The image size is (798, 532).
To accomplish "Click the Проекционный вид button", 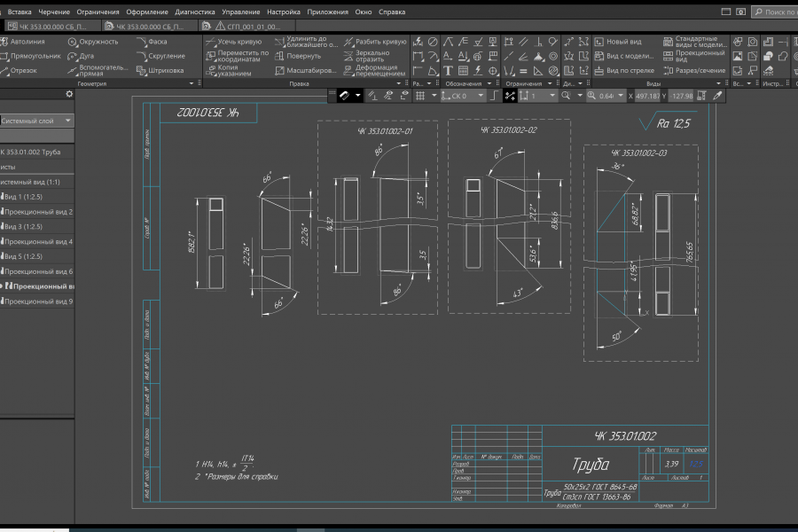I will tap(694, 56).
